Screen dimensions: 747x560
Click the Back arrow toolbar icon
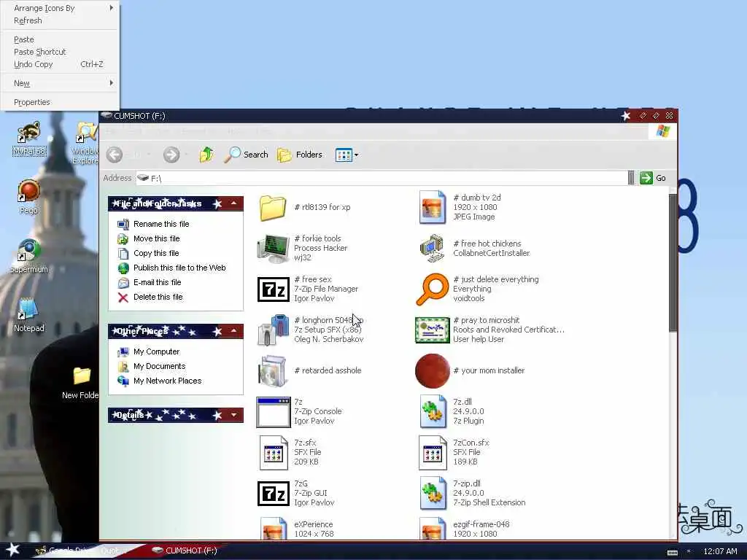pos(115,155)
